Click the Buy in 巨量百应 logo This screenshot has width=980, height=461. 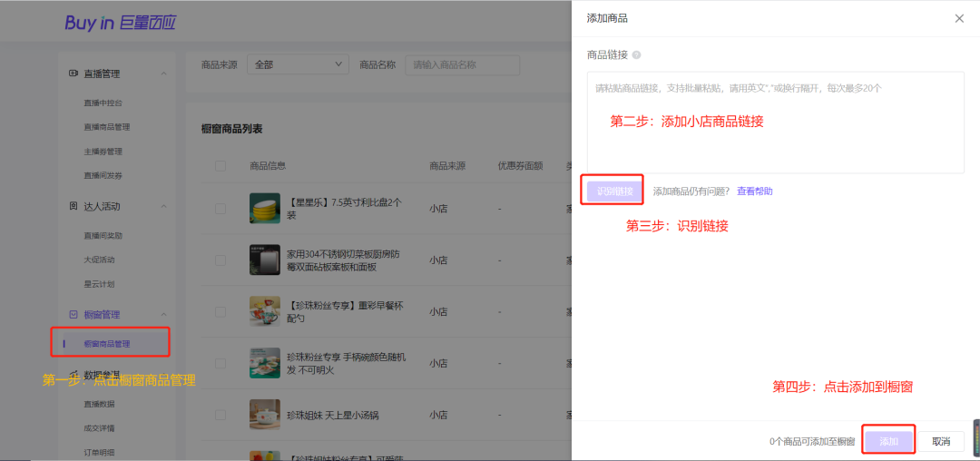121,23
